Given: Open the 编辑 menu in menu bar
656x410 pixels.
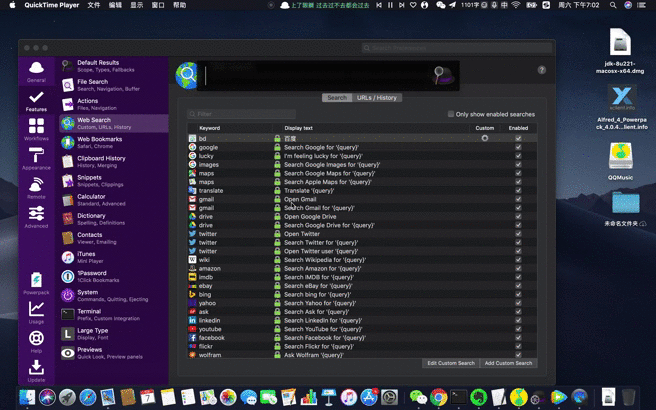Looking at the screenshot, I should click(115, 5).
